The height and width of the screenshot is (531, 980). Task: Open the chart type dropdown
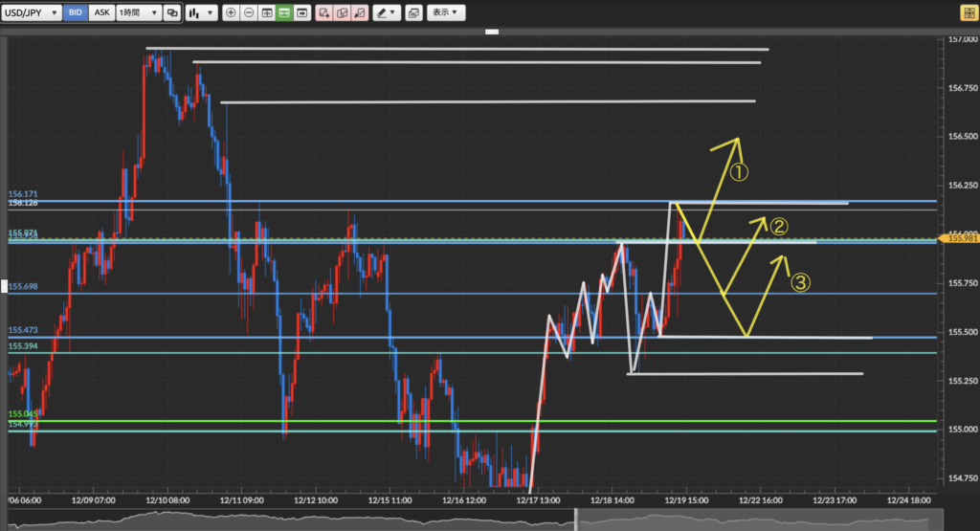point(200,13)
